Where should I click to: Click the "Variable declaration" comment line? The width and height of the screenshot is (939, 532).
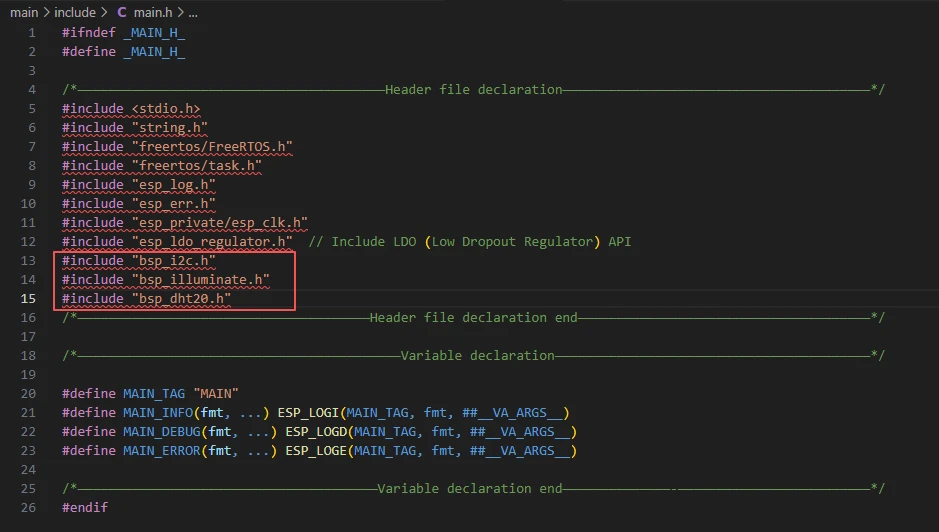pyautogui.click(x=476, y=356)
